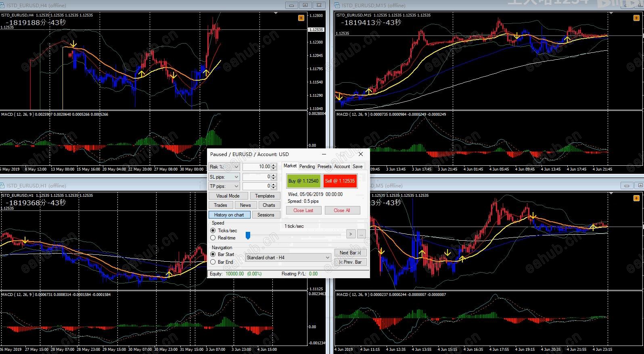Open the Presets tab
This screenshot has height=354, width=644.
(324, 166)
